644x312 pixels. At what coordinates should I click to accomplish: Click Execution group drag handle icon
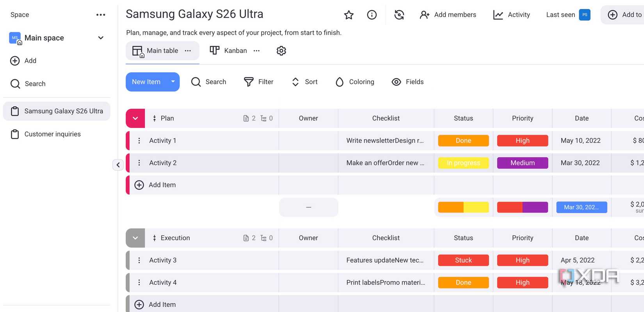coord(155,238)
